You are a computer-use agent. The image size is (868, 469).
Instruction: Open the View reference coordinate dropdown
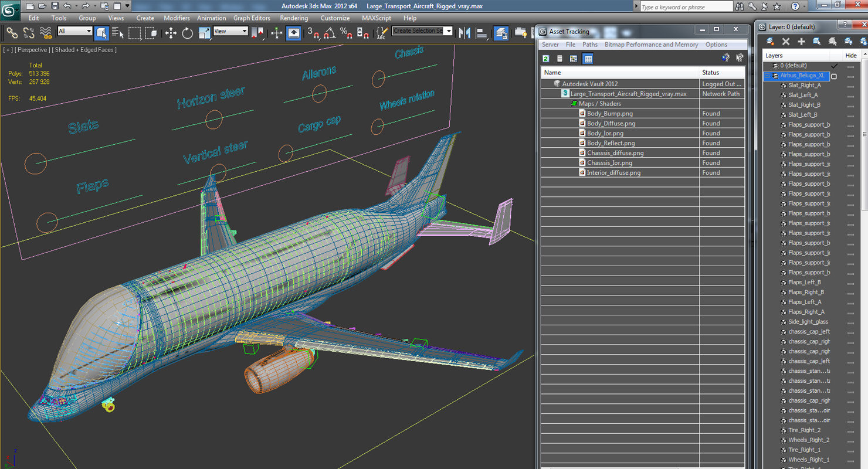click(x=230, y=31)
